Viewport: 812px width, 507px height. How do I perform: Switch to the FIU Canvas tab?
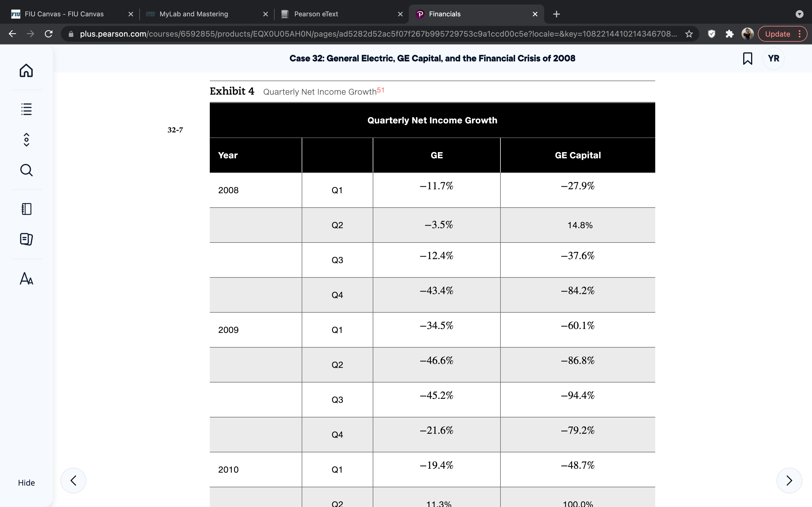tap(64, 14)
